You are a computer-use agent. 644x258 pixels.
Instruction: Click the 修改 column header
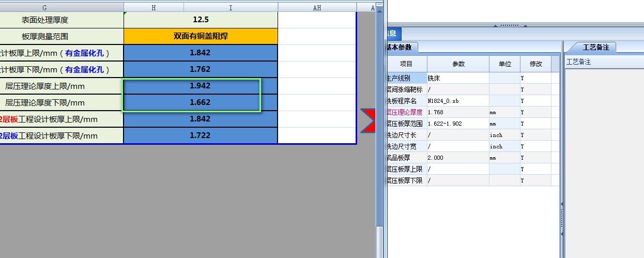click(535, 64)
